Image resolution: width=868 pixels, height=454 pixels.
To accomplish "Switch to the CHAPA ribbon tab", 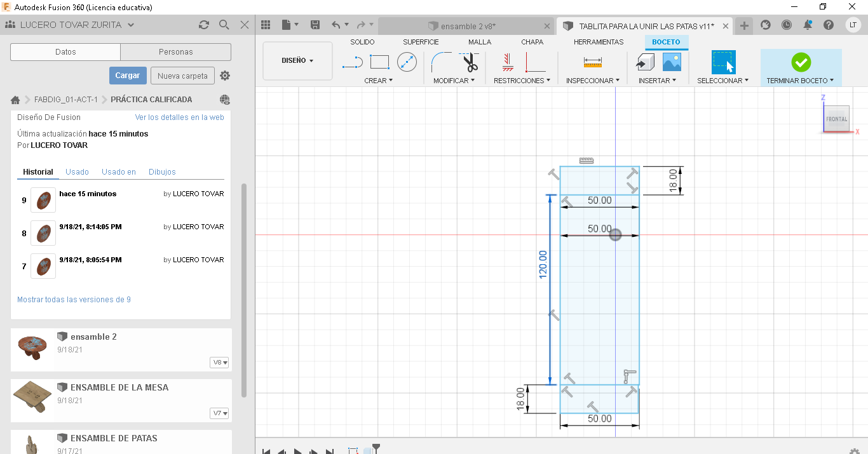I will pos(532,42).
